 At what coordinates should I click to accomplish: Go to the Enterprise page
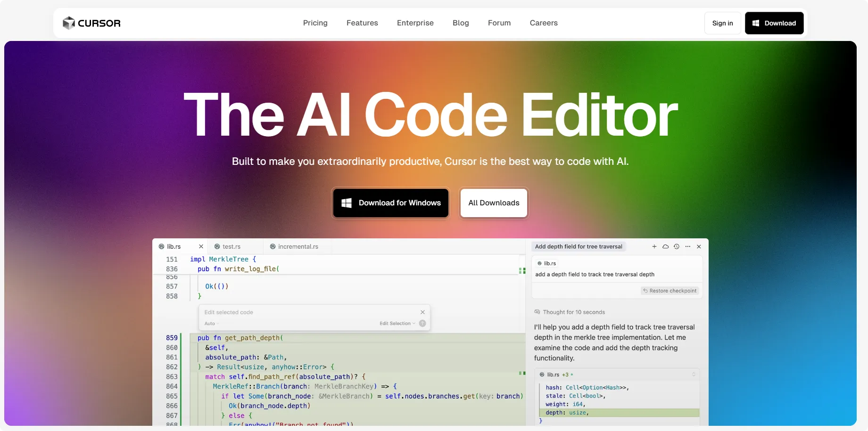(x=415, y=23)
